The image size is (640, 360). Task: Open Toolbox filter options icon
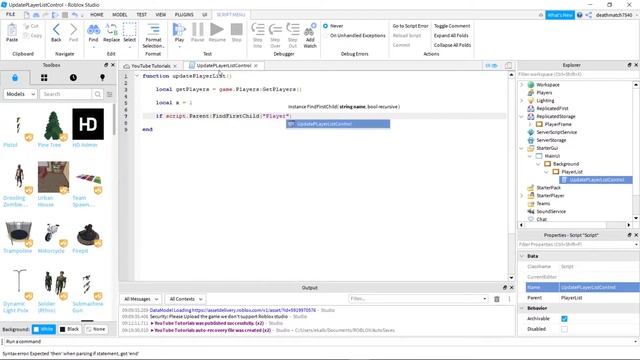(x=109, y=94)
